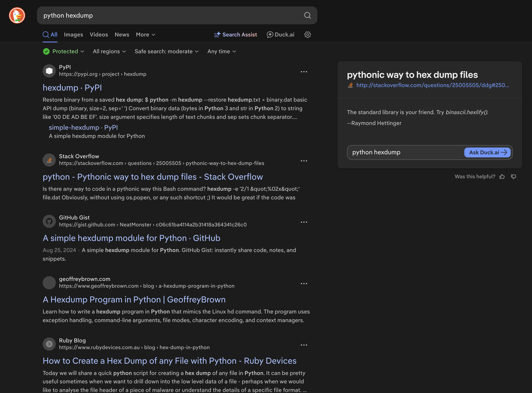Click the DuckDuckGo logo
Screen dimensions: 532x393
pyautogui.click(x=17, y=15)
